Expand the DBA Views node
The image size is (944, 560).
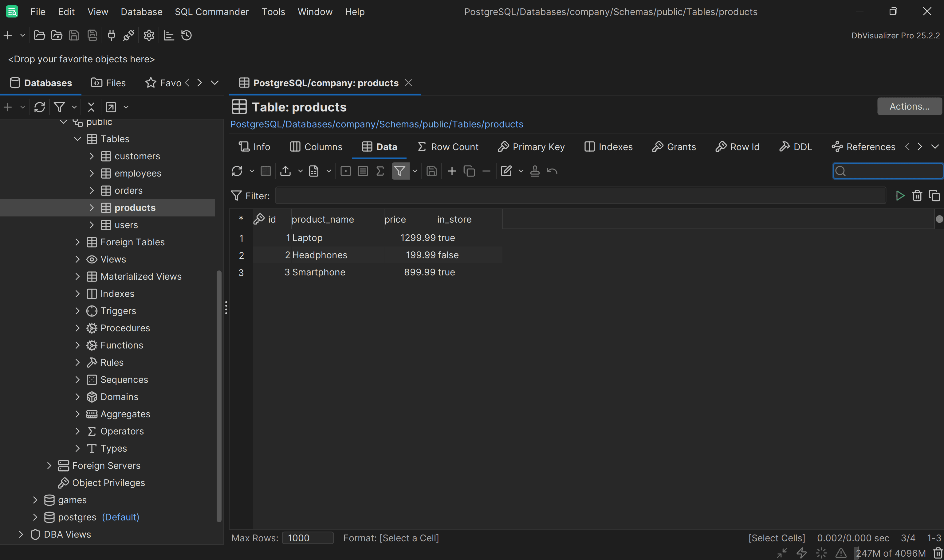coord(21,534)
